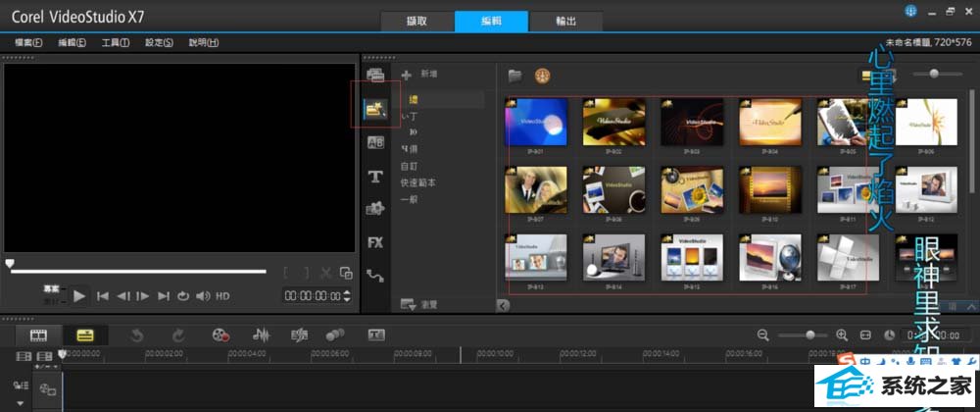Select the Quick Template (快速範本) category
This screenshot has width=980, height=412.
point(418,183)
